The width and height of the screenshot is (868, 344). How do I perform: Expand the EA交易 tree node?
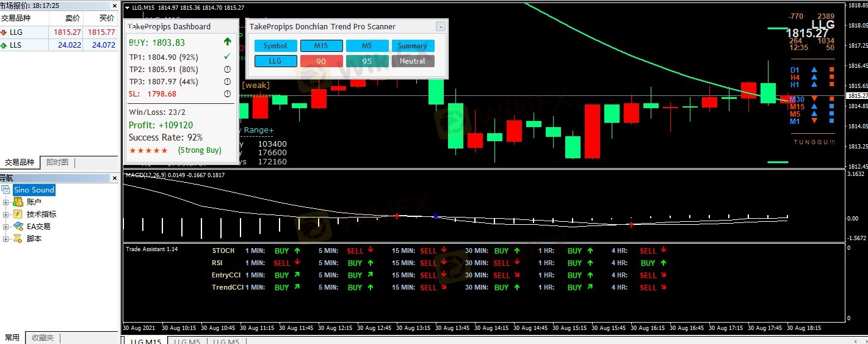[6, 227]
